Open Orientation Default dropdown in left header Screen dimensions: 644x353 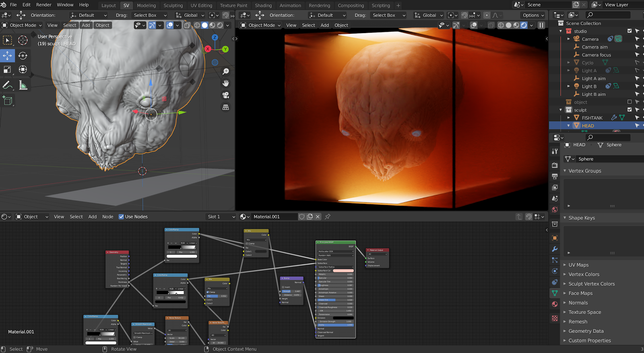(89, 15)
